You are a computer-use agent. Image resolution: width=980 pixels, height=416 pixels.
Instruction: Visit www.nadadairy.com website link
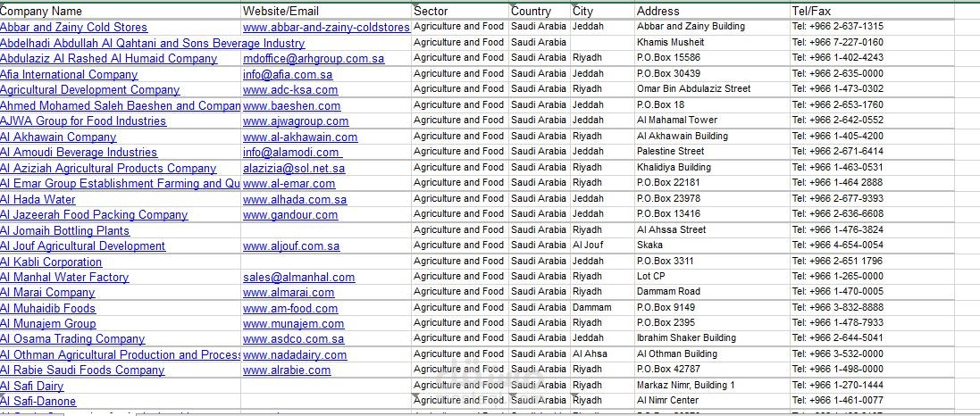click(295, 354)
